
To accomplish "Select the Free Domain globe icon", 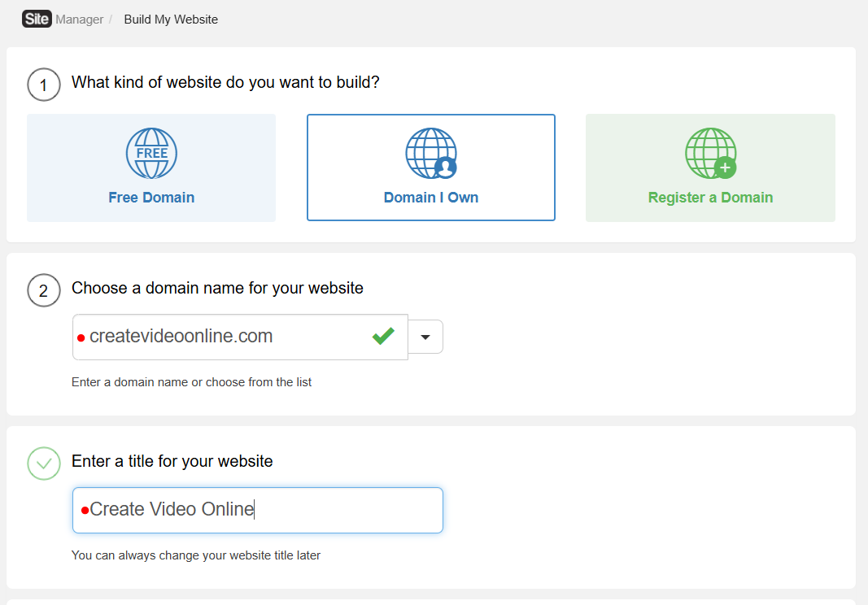I will click(x=151, y=153).
